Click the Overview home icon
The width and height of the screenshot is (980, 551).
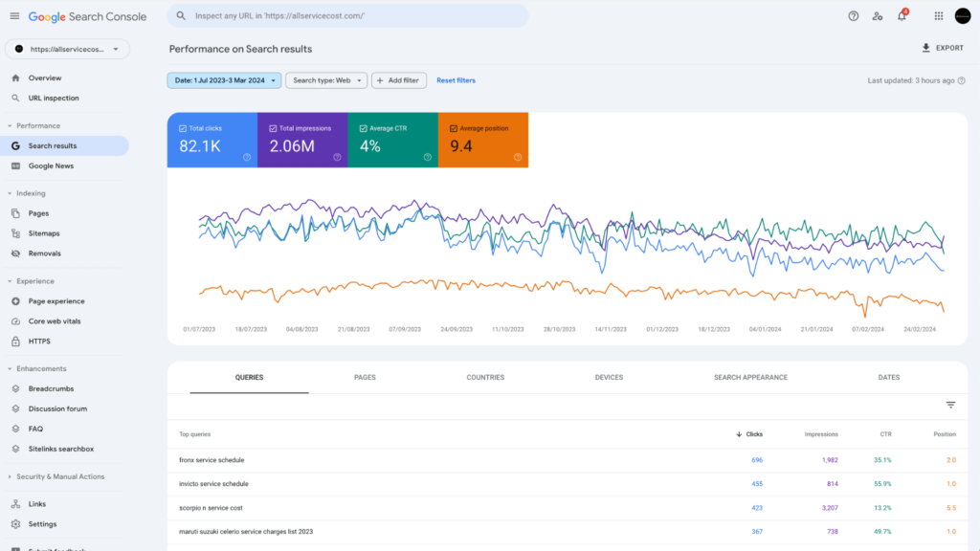(x=15, y=78)
